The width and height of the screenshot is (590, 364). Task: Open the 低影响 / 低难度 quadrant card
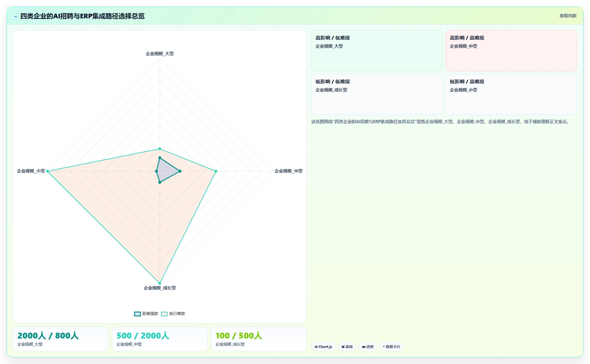tap(377, 94)
